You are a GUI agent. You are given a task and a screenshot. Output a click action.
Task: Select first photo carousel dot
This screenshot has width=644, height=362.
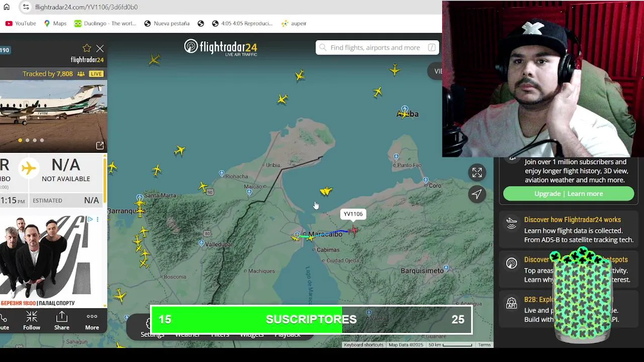[20, 140]
